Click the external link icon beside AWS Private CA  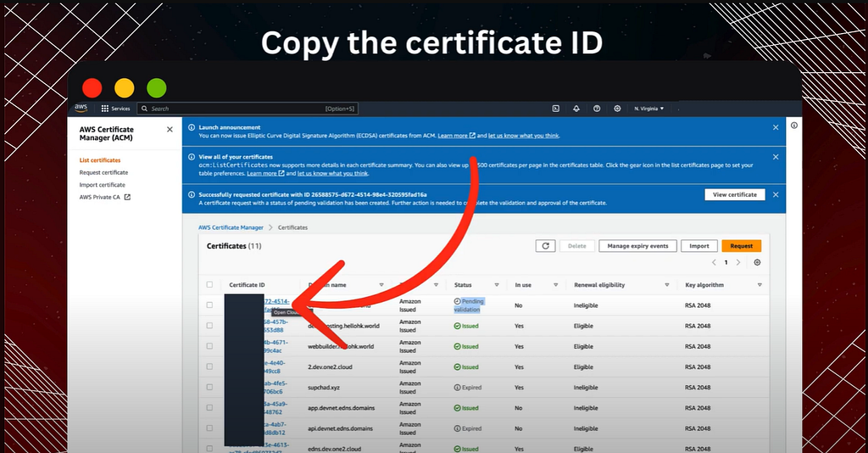127,197
